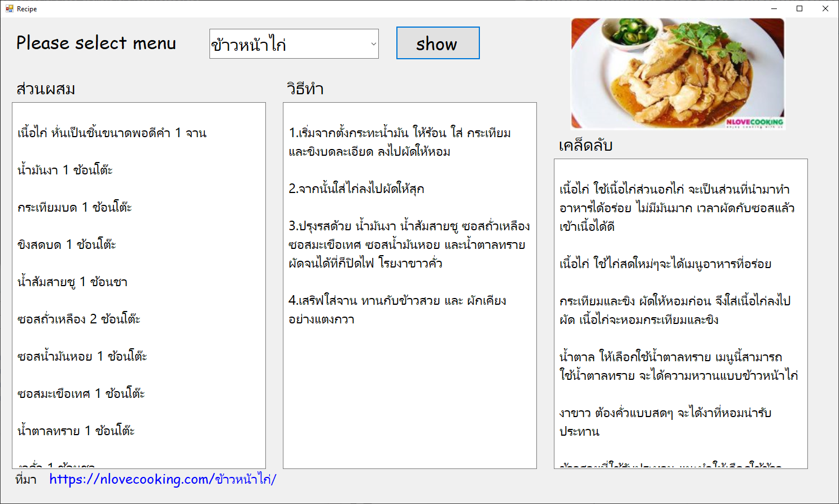This screenshot has height=504, width=839.
Task: Select ingredient line น้ำตาลทราย 1 ช้อนโต๊ะ
Action: point(76,431)
